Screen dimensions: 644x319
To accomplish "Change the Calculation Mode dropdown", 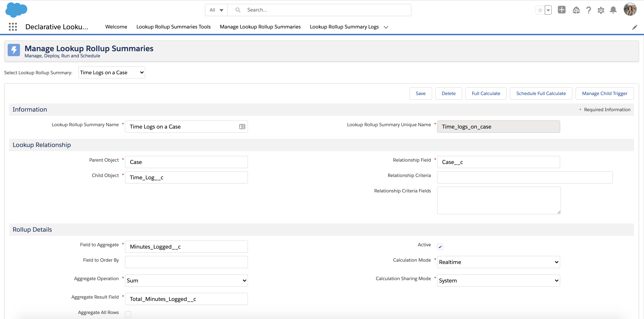I will [498, 262].
